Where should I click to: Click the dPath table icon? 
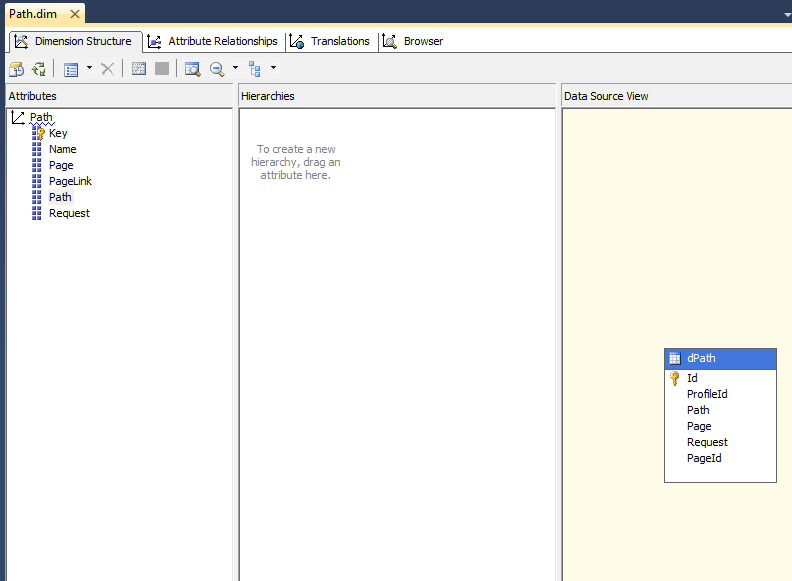(x=675, y=359)
